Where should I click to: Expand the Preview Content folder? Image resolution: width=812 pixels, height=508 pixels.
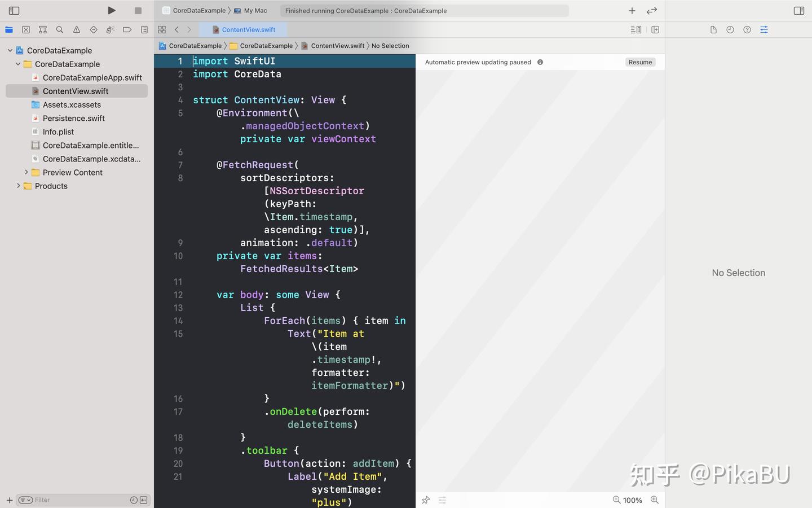26,172
